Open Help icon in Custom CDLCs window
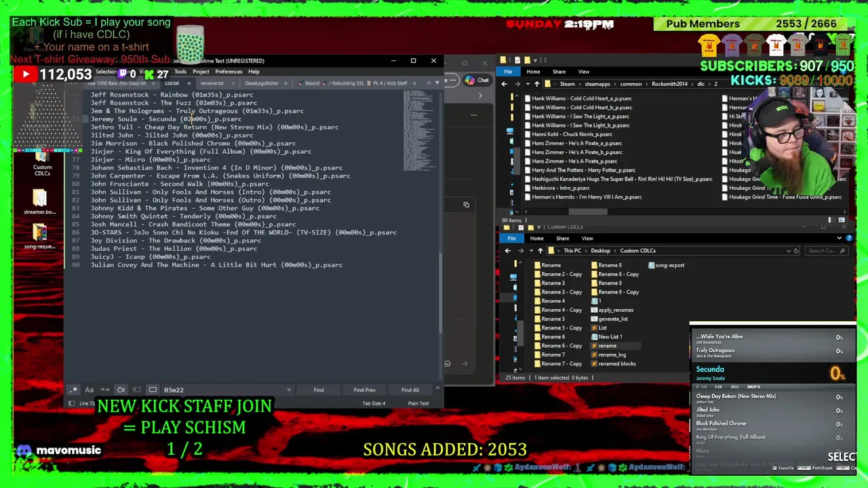Viewport: 868px width, 488px height. [x=848, y=239]
